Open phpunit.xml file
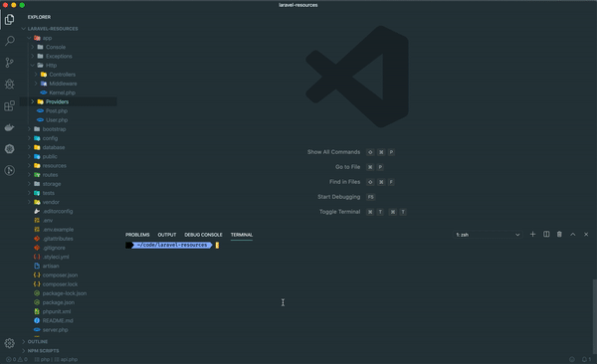Image resolution: width=597 pixels, height=364 pixels. click(x=57, y=312)
